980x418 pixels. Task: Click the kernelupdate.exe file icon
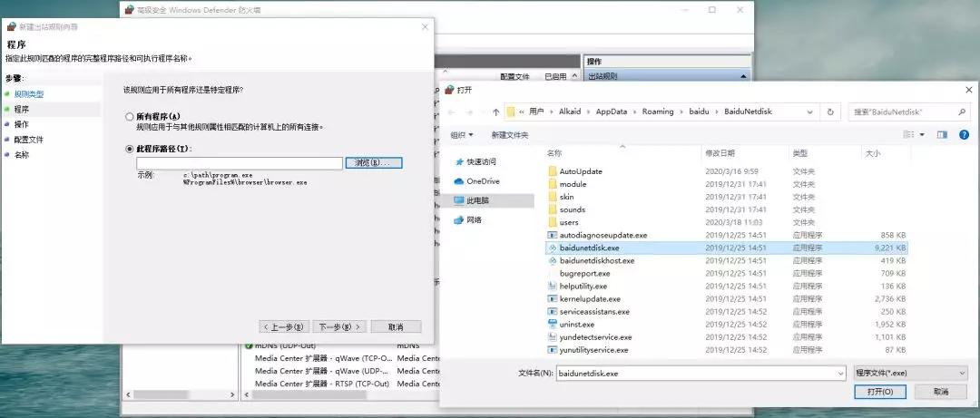tap(552, 298)
